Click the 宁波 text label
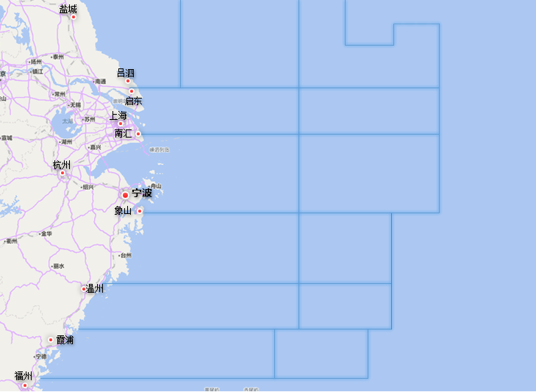Screen dimensions: 536x392 pyautogui.click(x=142, y=193)
